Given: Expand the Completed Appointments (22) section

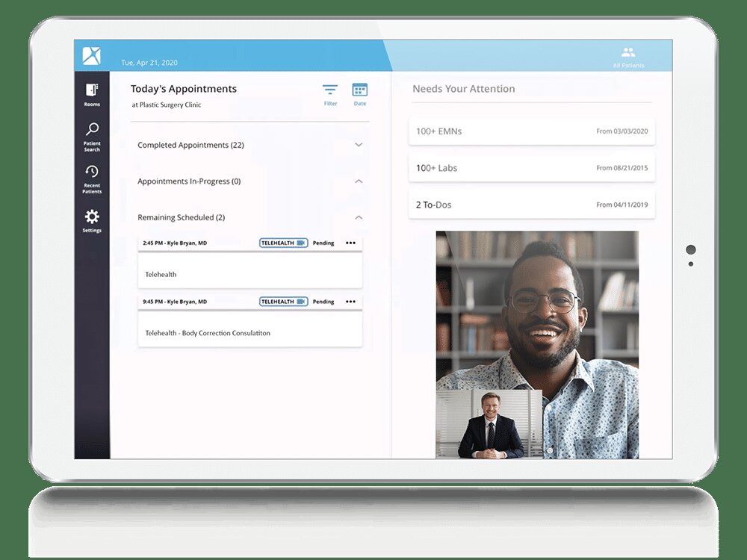Looking at the screenshot, I should tap(359, 145).
